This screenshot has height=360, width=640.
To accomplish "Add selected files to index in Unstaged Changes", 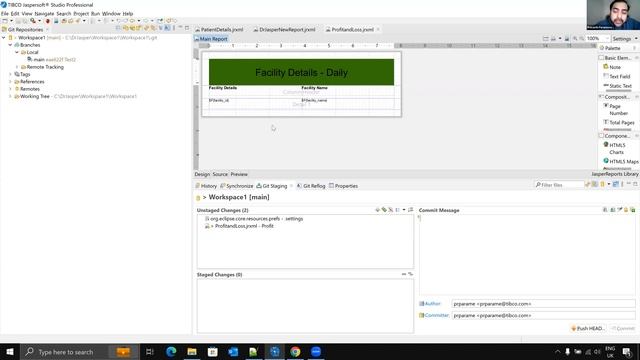I will 378,210.
